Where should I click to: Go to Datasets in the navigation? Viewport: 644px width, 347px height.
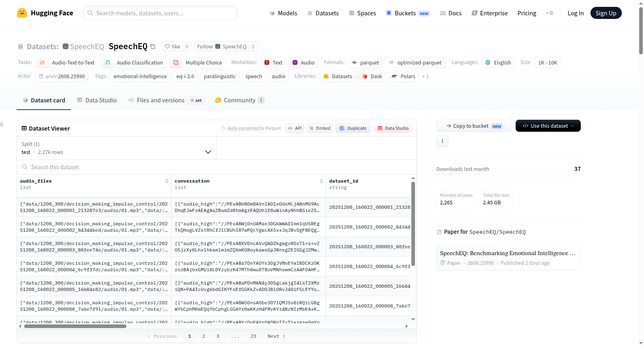323,13
